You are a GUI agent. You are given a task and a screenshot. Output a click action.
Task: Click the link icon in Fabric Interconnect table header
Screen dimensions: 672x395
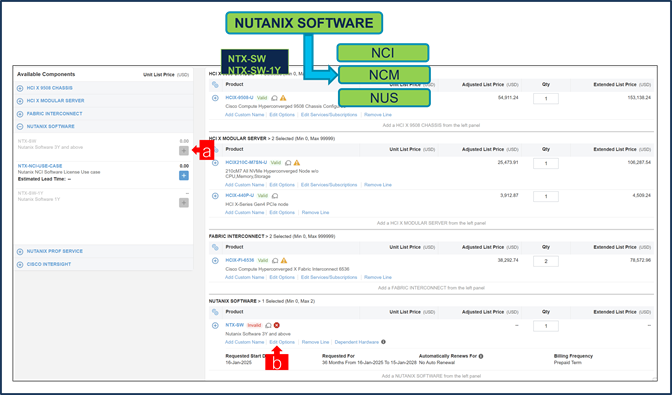tap(215, 247)
